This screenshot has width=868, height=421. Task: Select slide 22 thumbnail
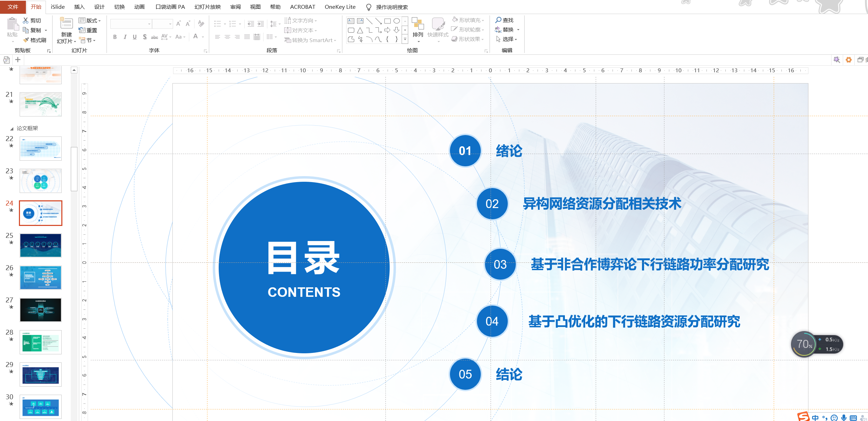[x=41, y=148]
